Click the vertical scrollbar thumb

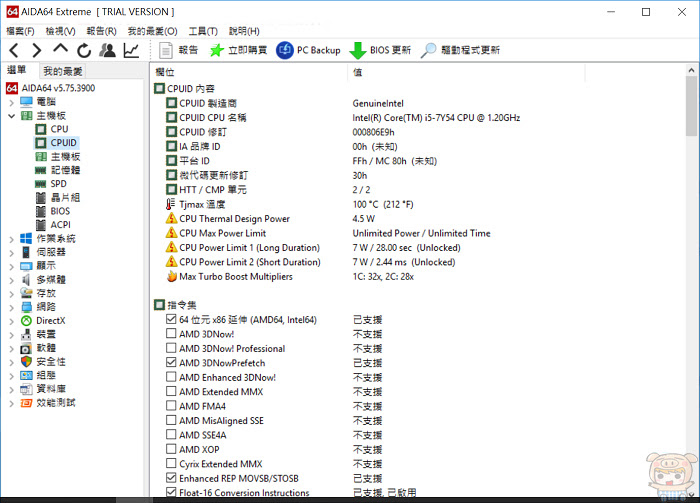(691, 106)
